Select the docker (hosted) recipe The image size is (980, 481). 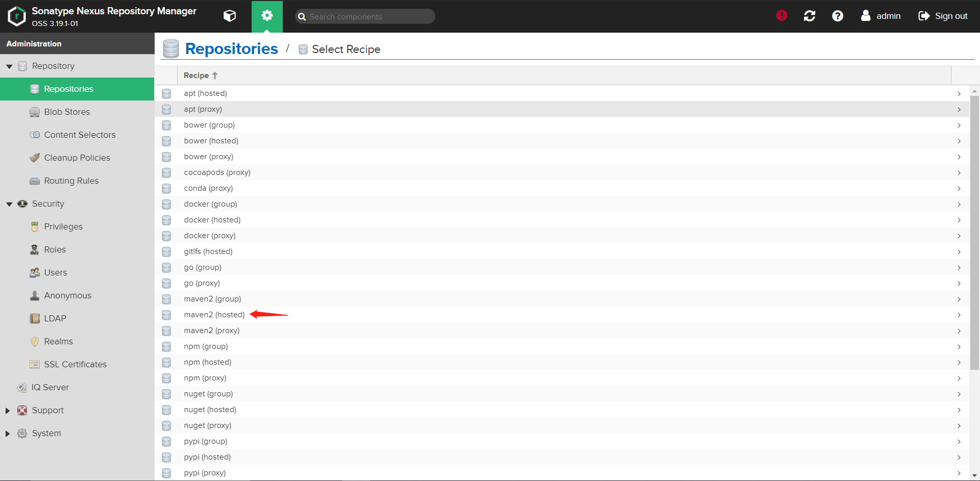coord(562,220)
